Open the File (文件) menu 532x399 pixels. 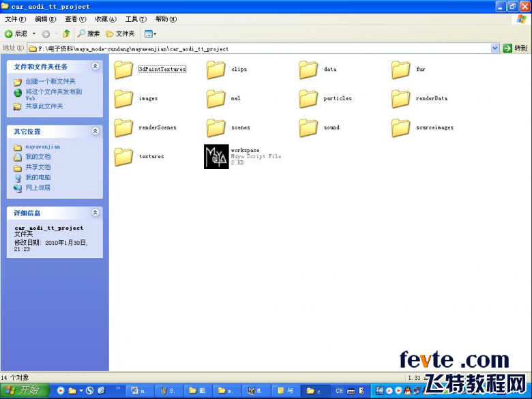click(16, 19)
